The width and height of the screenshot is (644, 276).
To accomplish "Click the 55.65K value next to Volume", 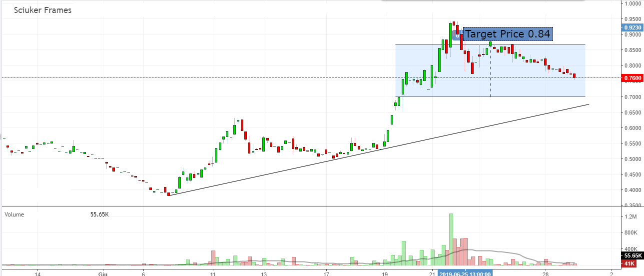I will 100,214.
